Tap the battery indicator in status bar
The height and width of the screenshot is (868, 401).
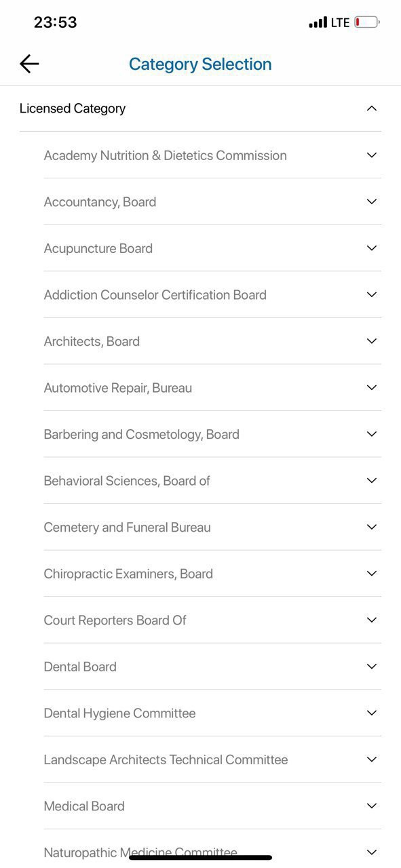tap(367, 22)
